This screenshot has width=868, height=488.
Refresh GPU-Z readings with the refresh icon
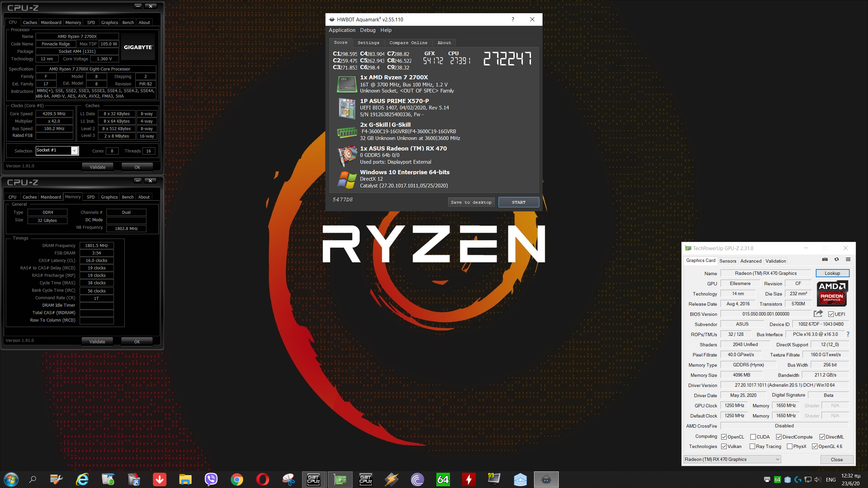pos(836,259)
